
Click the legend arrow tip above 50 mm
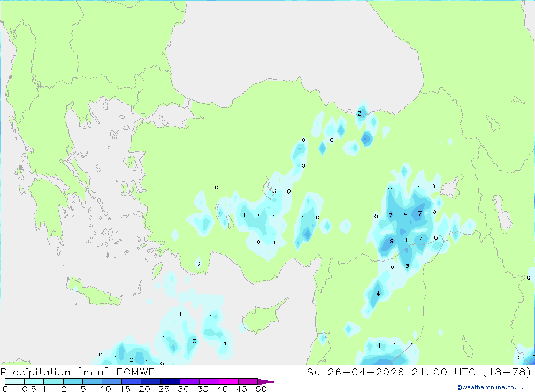(x=267, y=381)
